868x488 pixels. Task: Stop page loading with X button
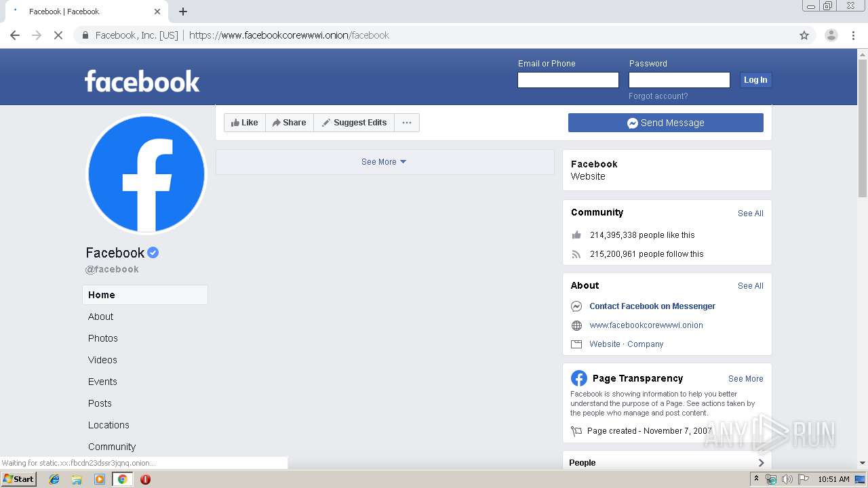coord(58,35)
